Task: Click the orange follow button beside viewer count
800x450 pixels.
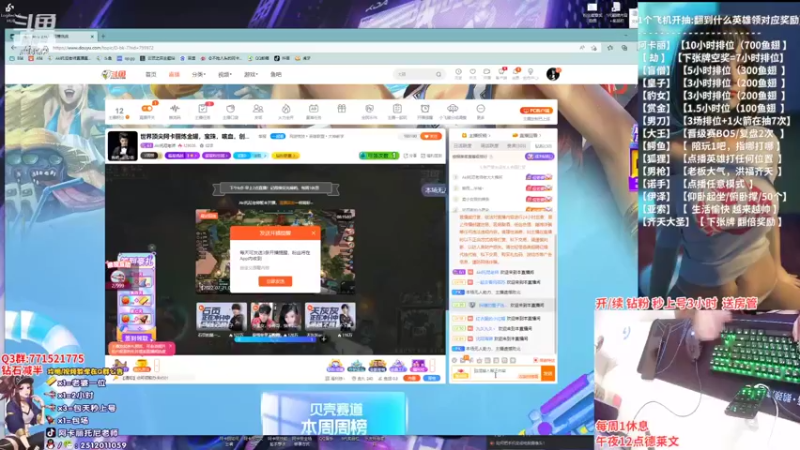Action: click(x=431, y=137)
